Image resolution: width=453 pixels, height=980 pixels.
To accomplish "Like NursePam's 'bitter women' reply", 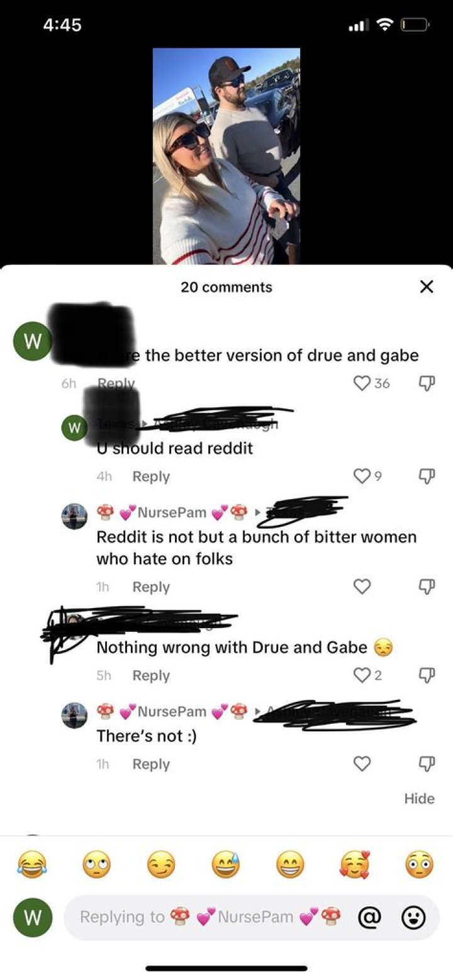I will [x=362, y=587].
